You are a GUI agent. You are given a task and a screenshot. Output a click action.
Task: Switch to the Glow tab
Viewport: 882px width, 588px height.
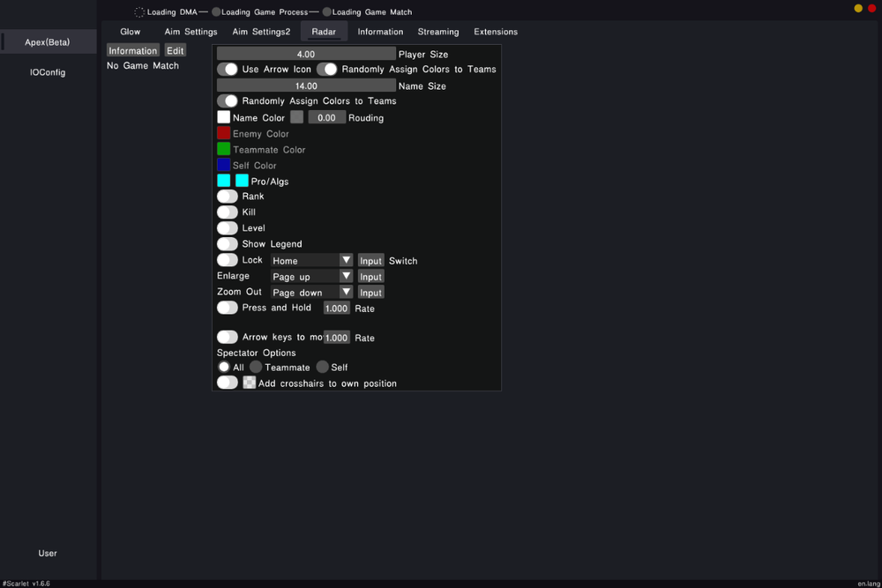131,32
